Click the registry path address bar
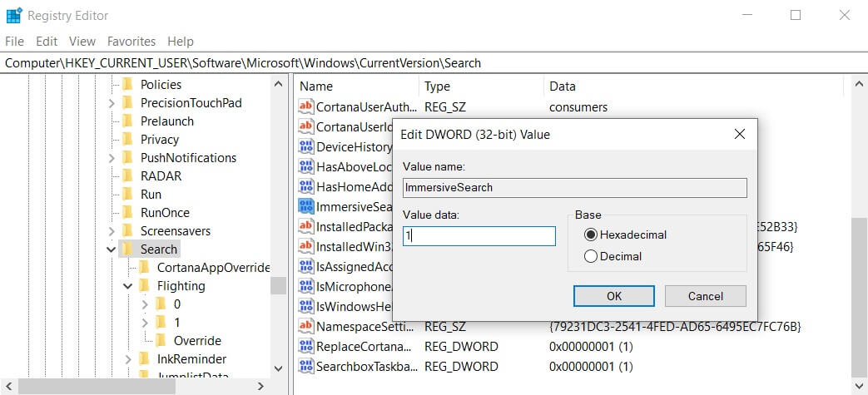This screenshot has height=395, width=868. pyautogui.click(x=434, y=63)
